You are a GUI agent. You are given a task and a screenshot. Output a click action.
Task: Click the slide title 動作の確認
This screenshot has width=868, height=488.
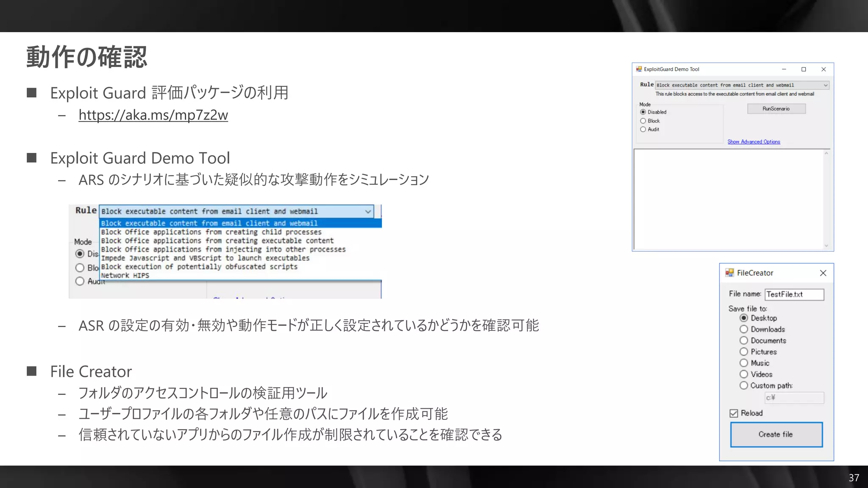point(87,57)
